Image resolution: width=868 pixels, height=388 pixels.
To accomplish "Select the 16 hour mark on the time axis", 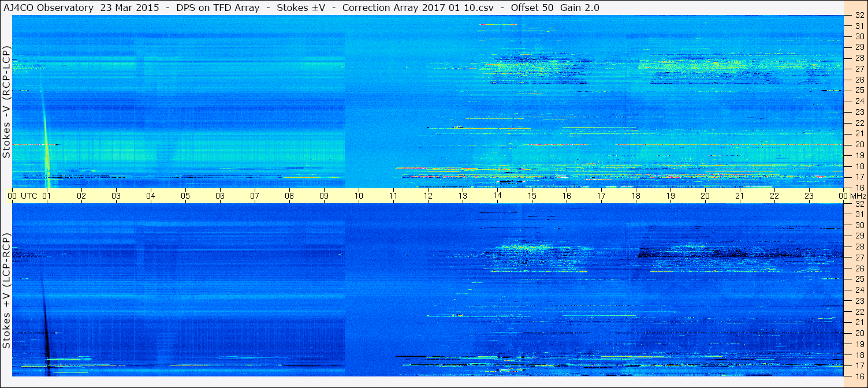I will pyautogui.click(x=567, y=196).
